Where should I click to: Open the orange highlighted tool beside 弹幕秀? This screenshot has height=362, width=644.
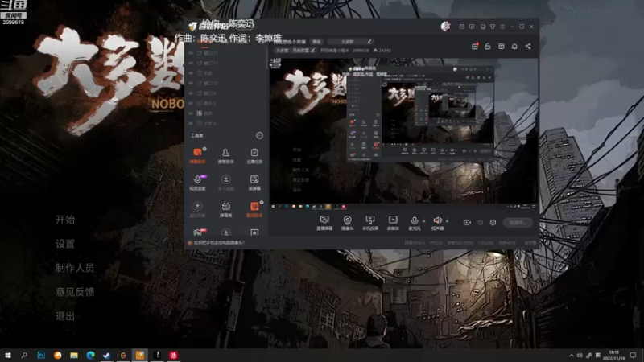(254, 209)
